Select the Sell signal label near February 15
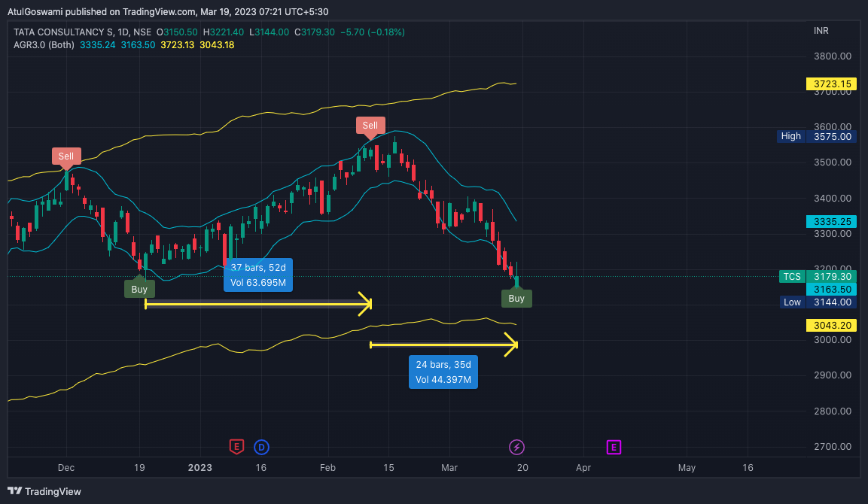Viewport: 868px width, 504px height. (x=370, y=126)
